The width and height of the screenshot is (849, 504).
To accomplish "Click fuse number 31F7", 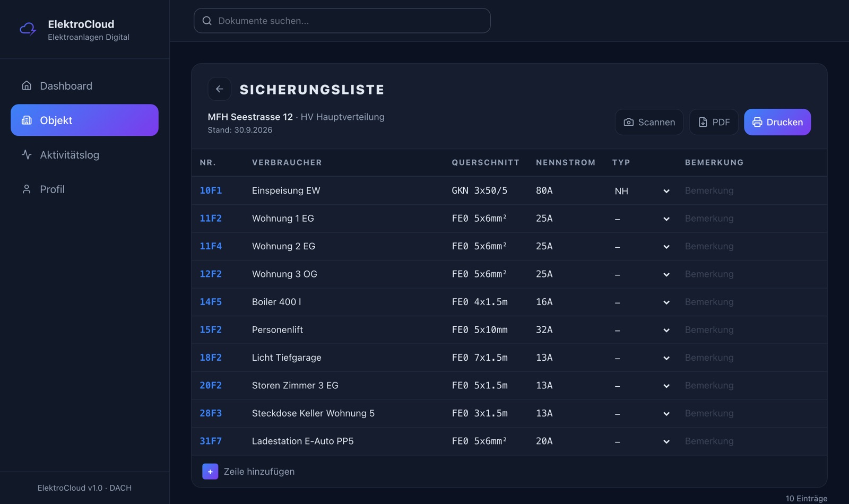I will [211, 441].
